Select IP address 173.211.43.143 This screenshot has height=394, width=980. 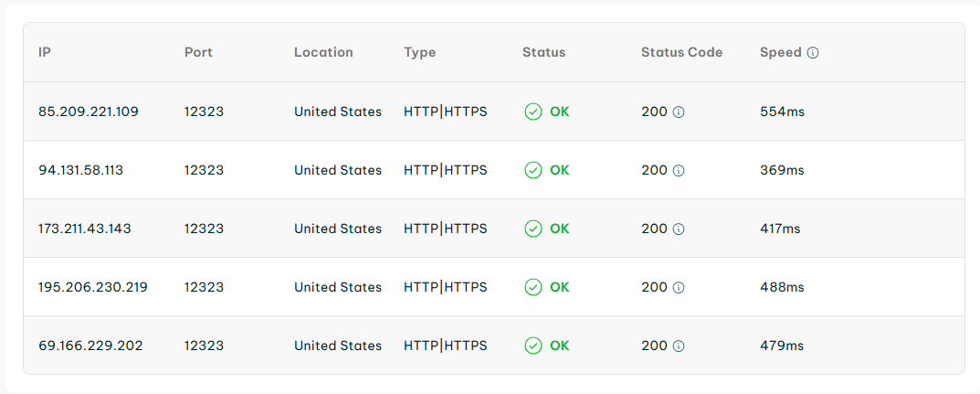point(84,229)
